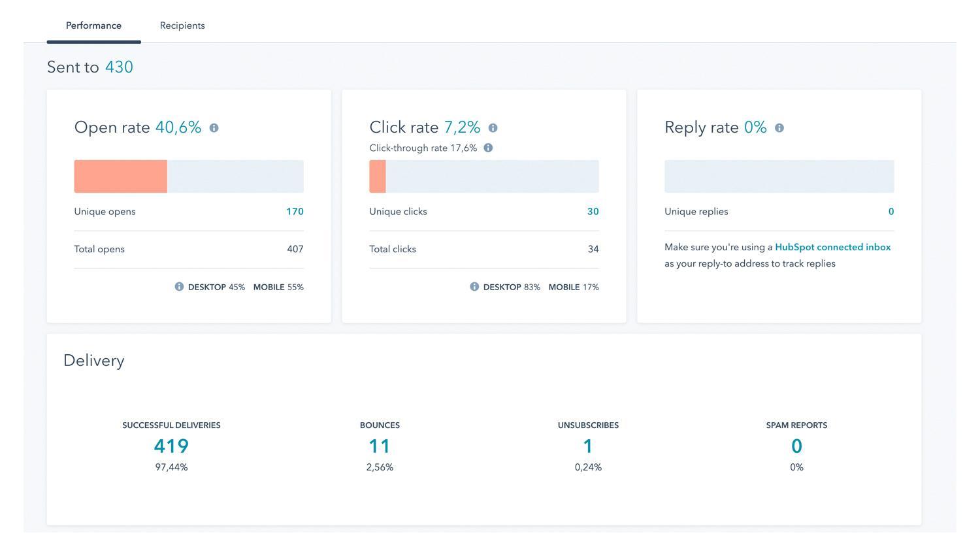Select the Total clicks label
Image resolution: width=980 pixels, height=545 pixels.
pos(393,250)
